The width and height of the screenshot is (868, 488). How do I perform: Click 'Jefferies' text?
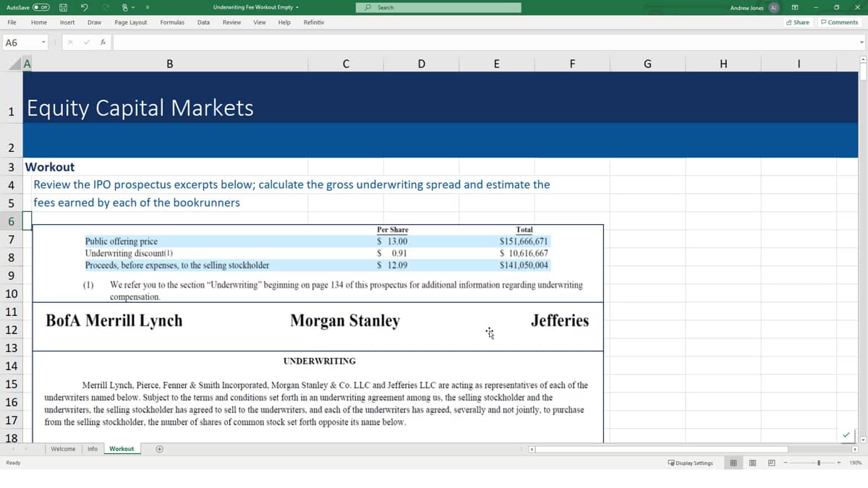(x=559, y=320)
